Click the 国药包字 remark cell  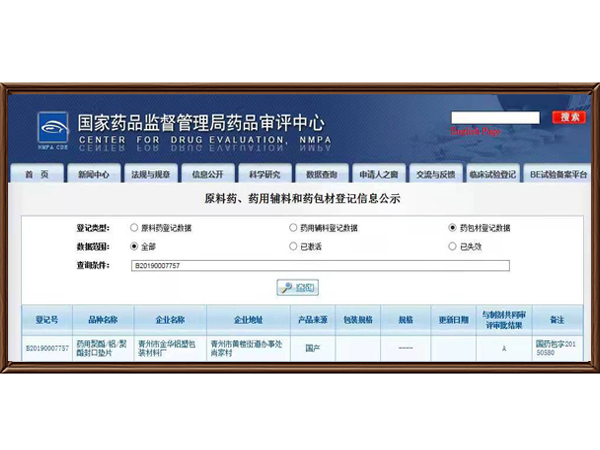558,348
